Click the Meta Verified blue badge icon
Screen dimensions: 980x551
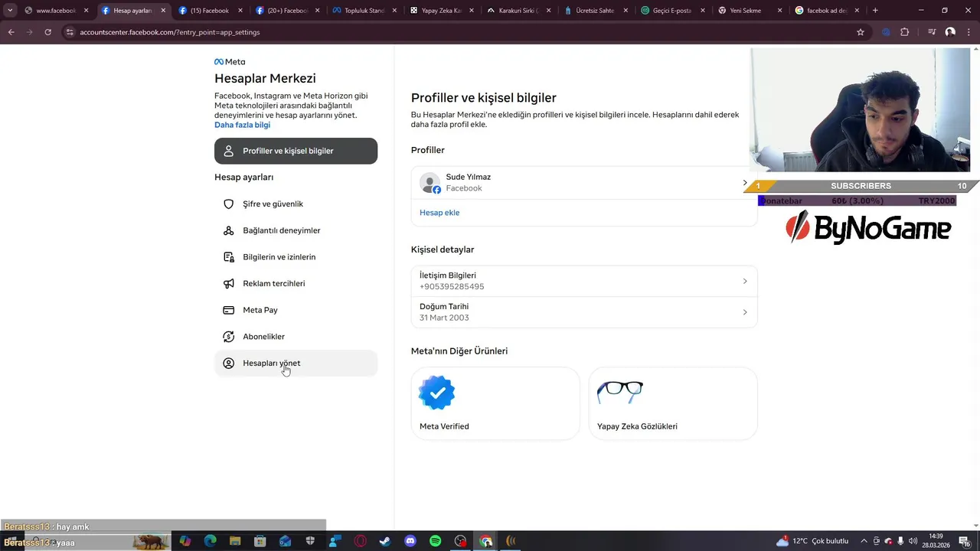(x=437, y=393)
